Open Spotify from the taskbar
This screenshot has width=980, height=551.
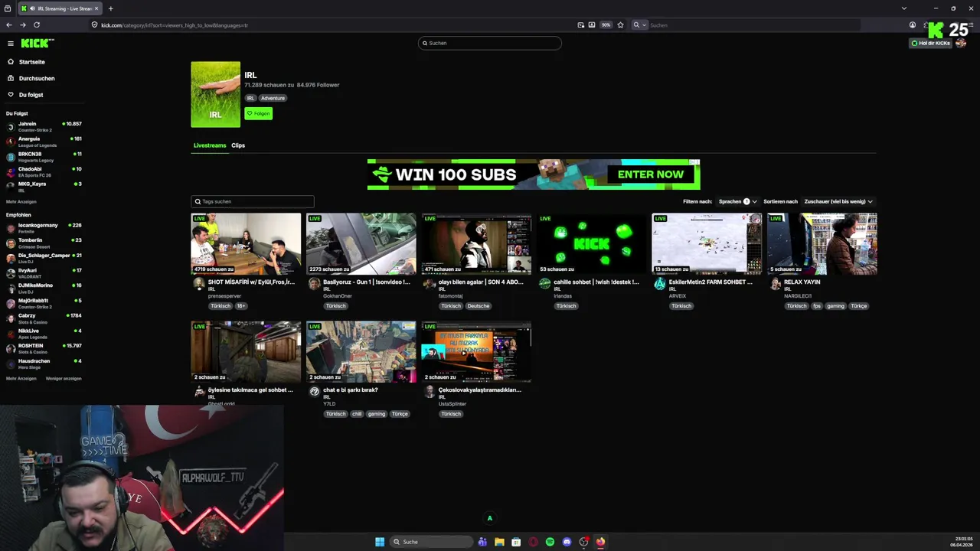pos(550,542)
